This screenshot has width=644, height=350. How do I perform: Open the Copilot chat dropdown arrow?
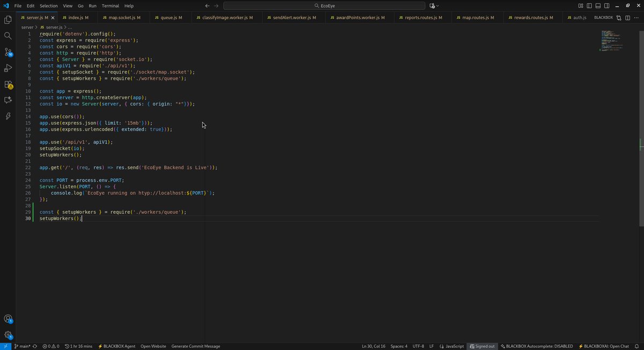(437, 5)
